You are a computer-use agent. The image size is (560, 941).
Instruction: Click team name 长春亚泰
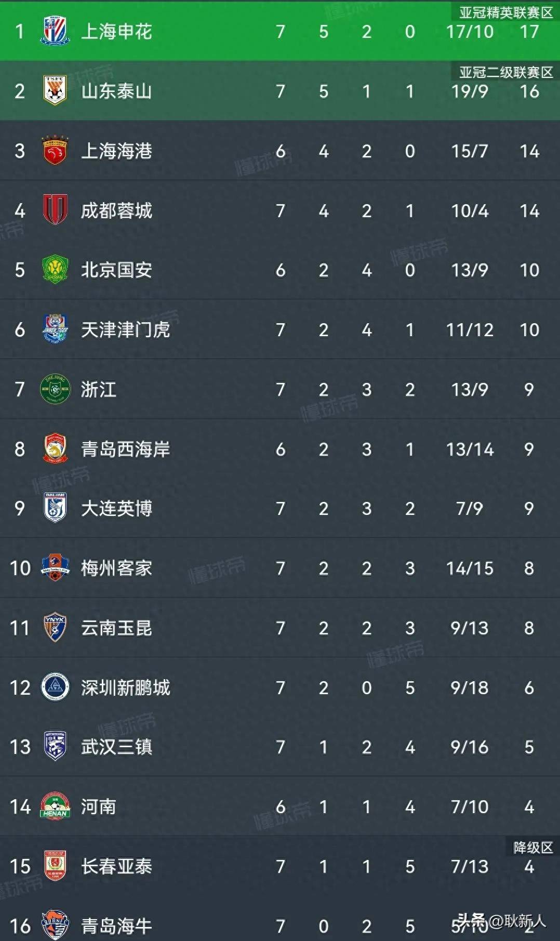pyautogui.click(x=116, y=866)
